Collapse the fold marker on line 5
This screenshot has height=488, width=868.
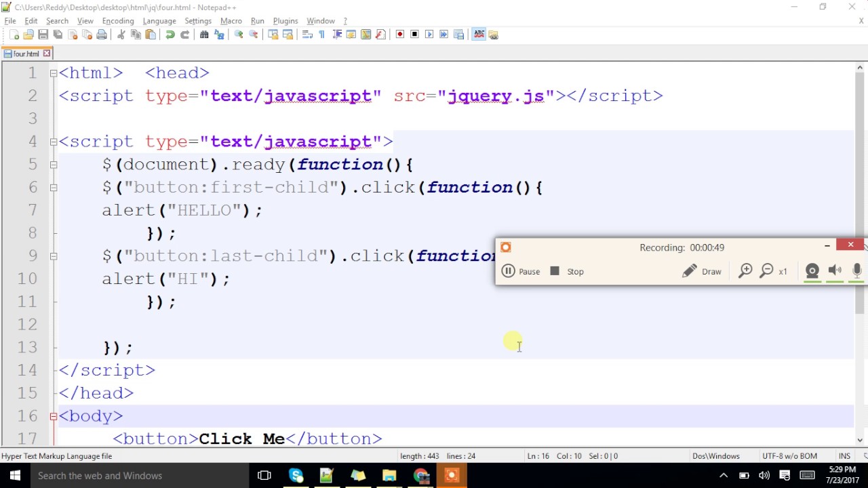(x=54, y=165)
